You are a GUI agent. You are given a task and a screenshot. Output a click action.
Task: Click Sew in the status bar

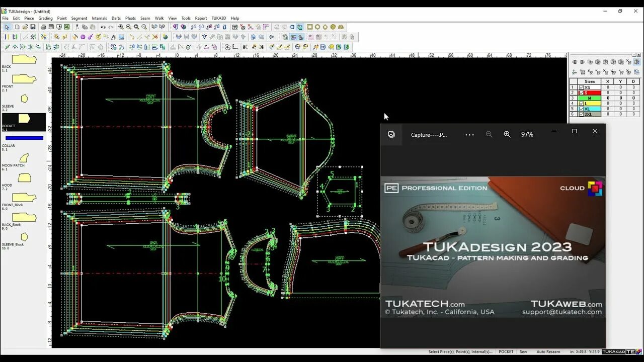(x=523, y=352)
